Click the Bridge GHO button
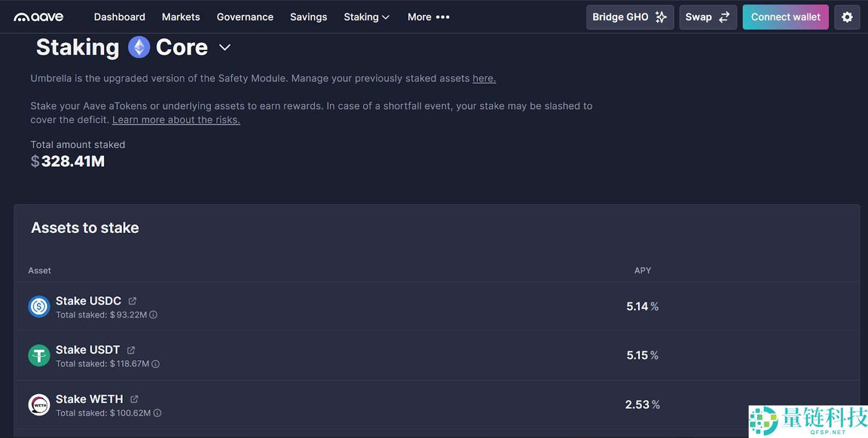This screenshot has height=438, width=868. point(630,17)
